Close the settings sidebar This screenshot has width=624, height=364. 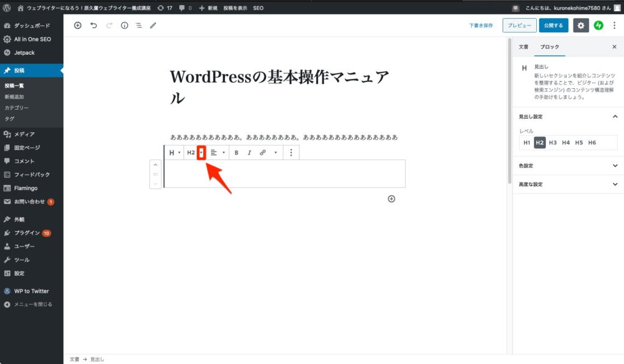614,47
